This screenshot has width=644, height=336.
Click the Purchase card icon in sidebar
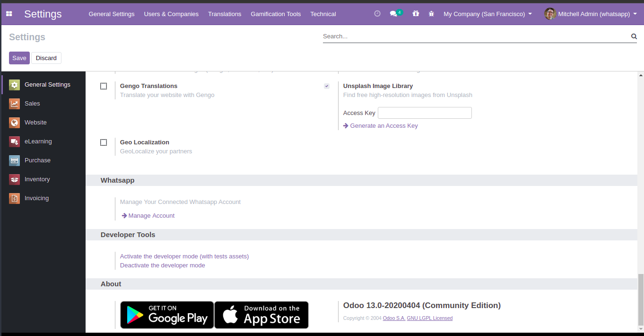[x=15, y=160]
